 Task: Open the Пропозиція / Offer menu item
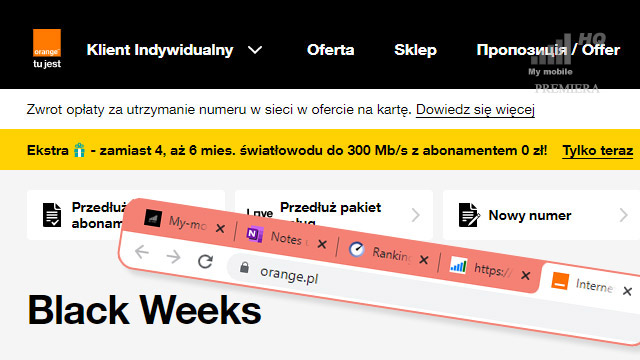(548, 50)
